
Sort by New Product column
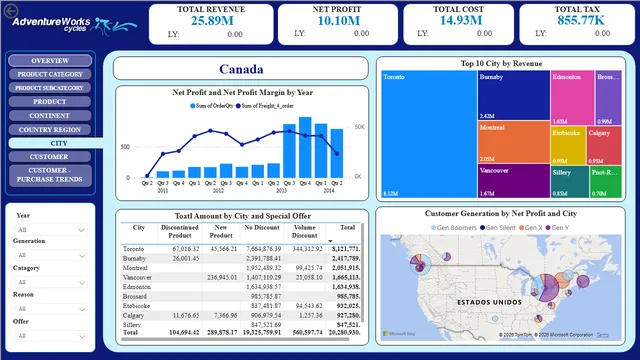[x=221, y=231]
